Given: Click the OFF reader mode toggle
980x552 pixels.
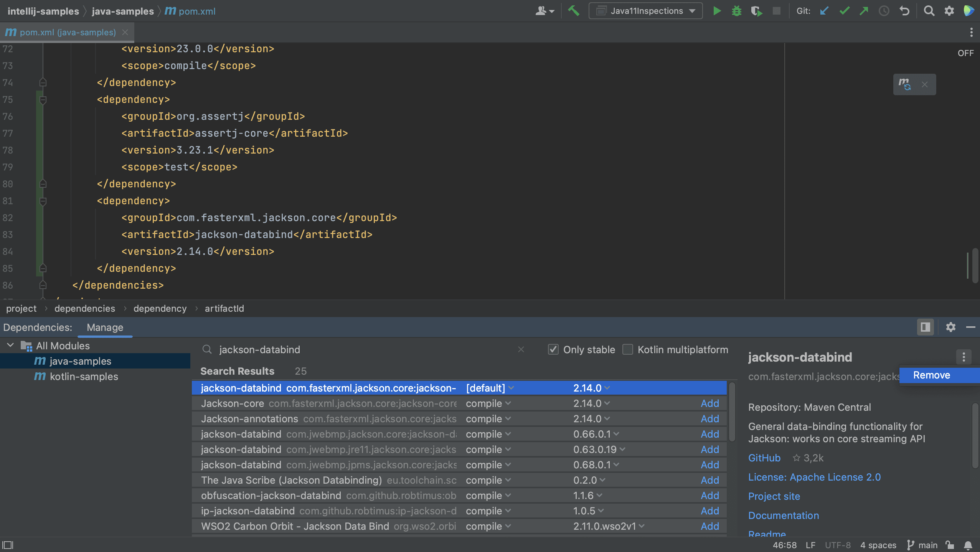Looking at the screenshot, I should [965, 53].
